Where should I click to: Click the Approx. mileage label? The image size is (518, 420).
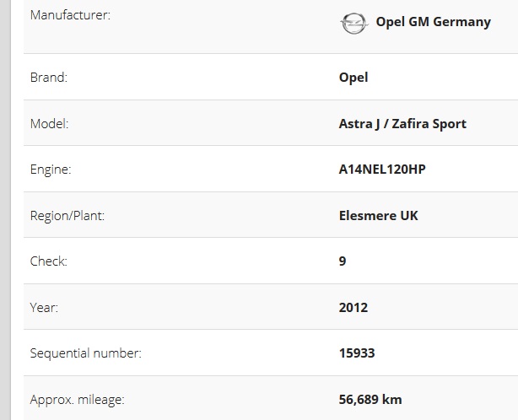click(x=80, y=399)
